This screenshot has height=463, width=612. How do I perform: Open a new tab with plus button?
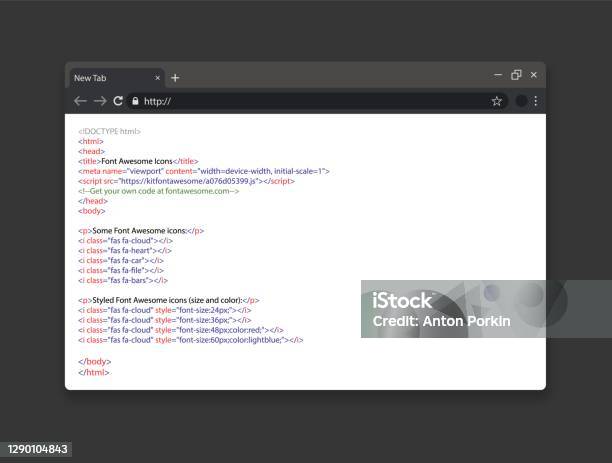coord(175,78)
